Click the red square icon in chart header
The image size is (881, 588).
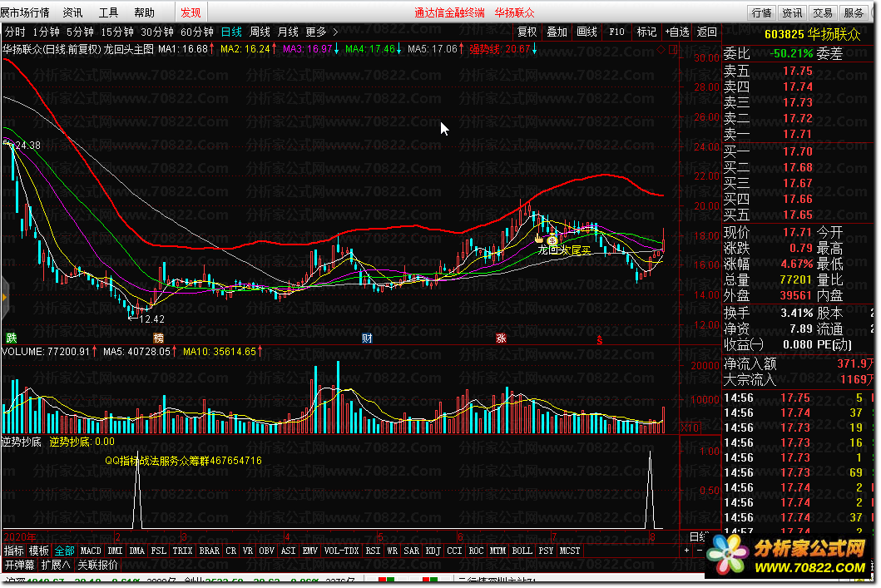pyautogui.click(x=672, y=49)
